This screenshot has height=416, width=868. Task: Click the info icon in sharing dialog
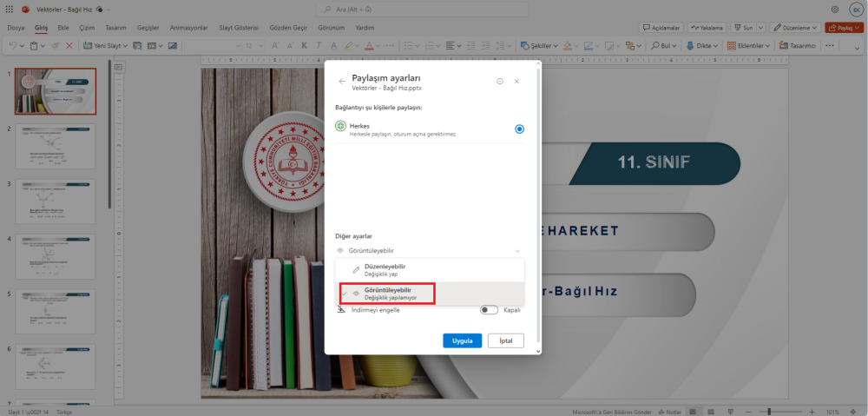500,82
